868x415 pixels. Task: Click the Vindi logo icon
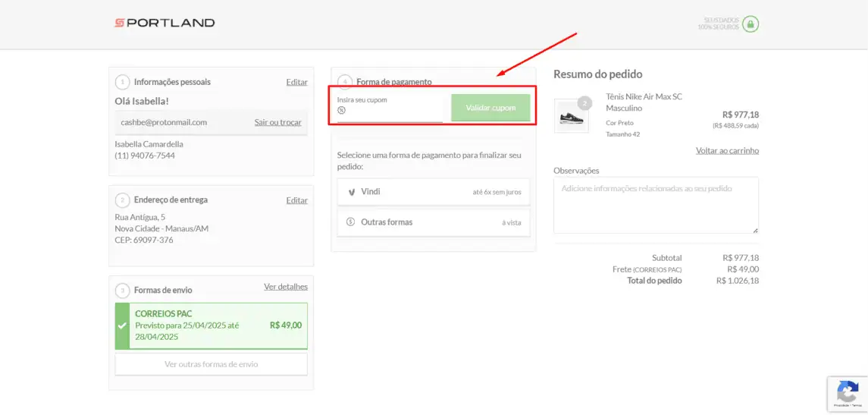point(351,192)
